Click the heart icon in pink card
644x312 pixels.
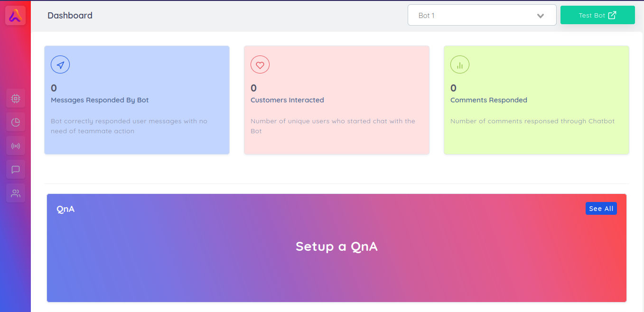[x=260, y=65]
